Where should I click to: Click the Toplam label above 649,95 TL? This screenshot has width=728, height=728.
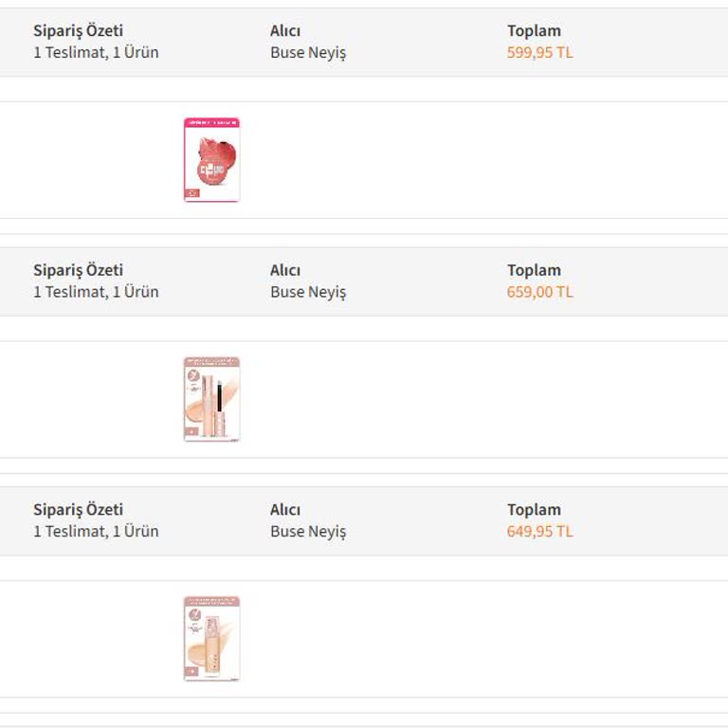click(534, 510)
